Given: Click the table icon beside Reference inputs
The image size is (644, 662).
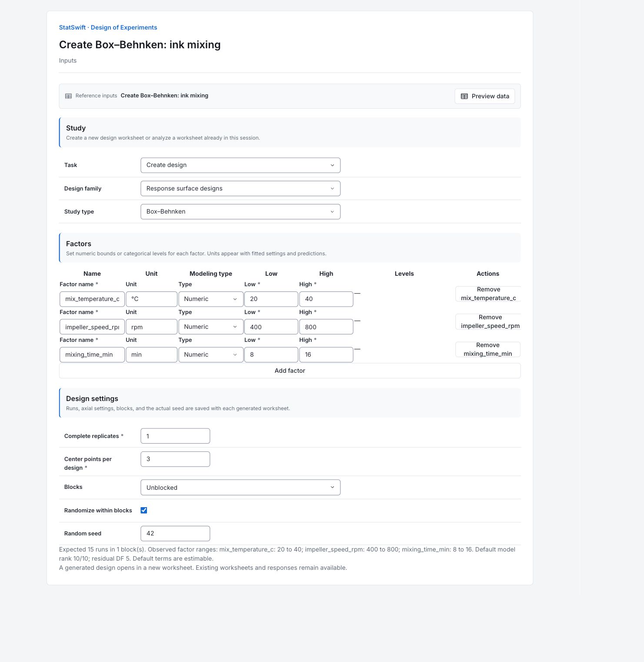Looking at the screenshot, I should (x=68, y=96).
